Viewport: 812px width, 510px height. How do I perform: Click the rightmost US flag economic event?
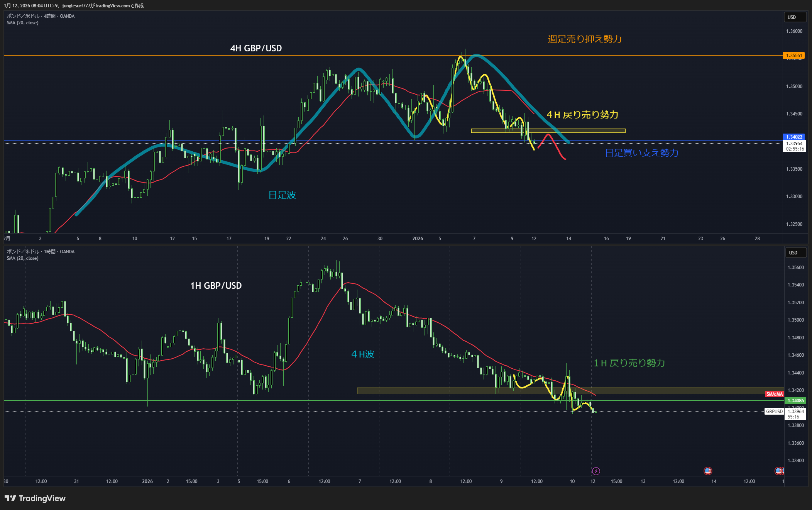pos(778,471)
